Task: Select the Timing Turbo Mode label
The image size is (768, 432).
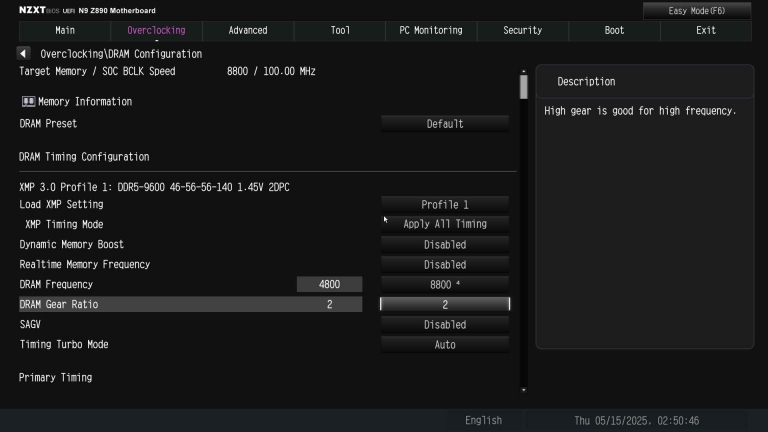Action: pos(64,344)
